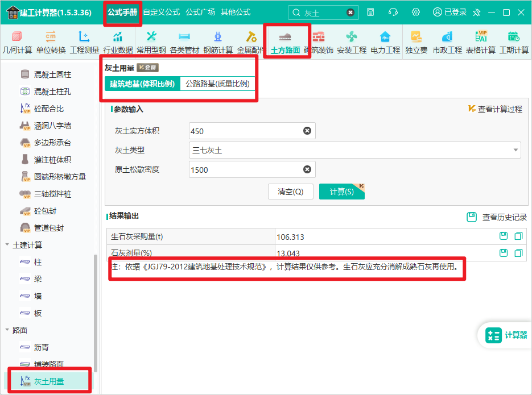This screenshot has width=532, height=395.
Task: Select the 安装工程 installation category
Action: [x=352, y=43]
